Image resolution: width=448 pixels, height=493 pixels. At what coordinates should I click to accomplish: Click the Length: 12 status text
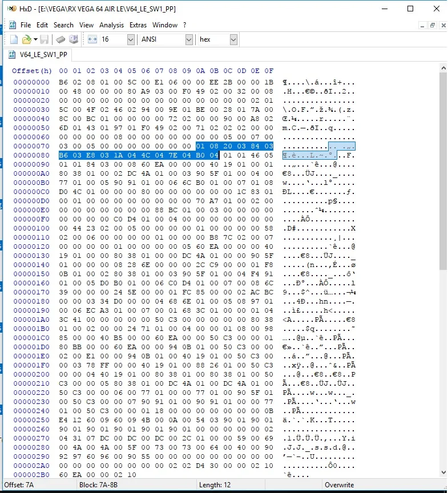pyautogui.click(x=215, y=485)
